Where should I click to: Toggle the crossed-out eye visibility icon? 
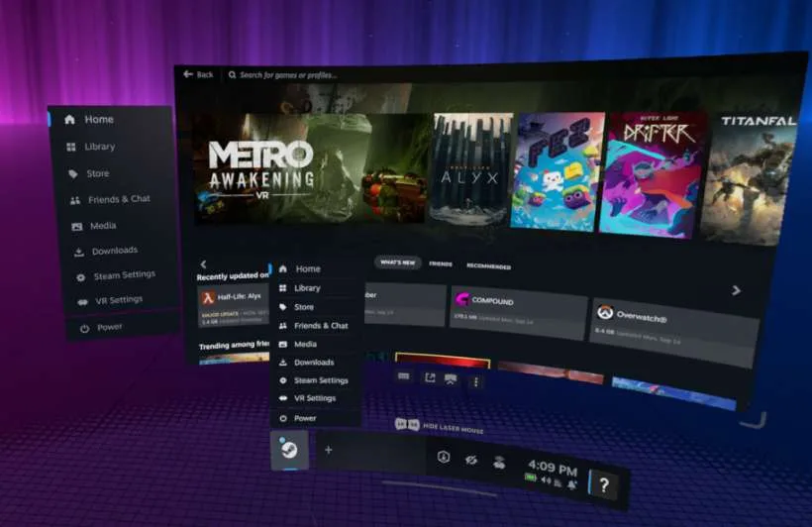470,460
